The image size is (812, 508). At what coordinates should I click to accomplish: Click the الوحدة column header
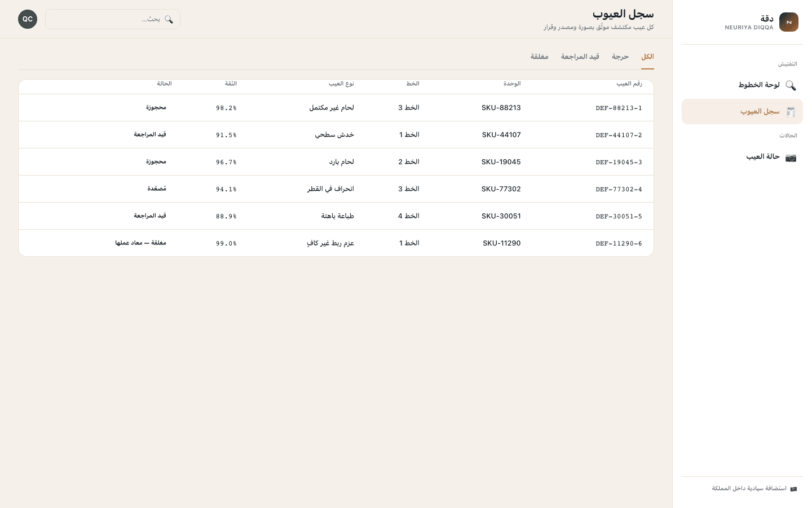point(512,84)
